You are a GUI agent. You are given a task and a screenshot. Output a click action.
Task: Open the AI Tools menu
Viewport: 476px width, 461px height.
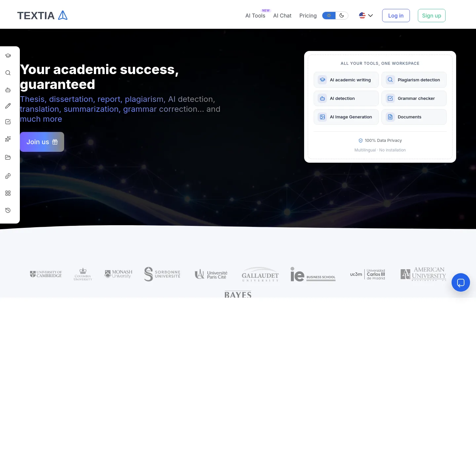tap(255, 16)
